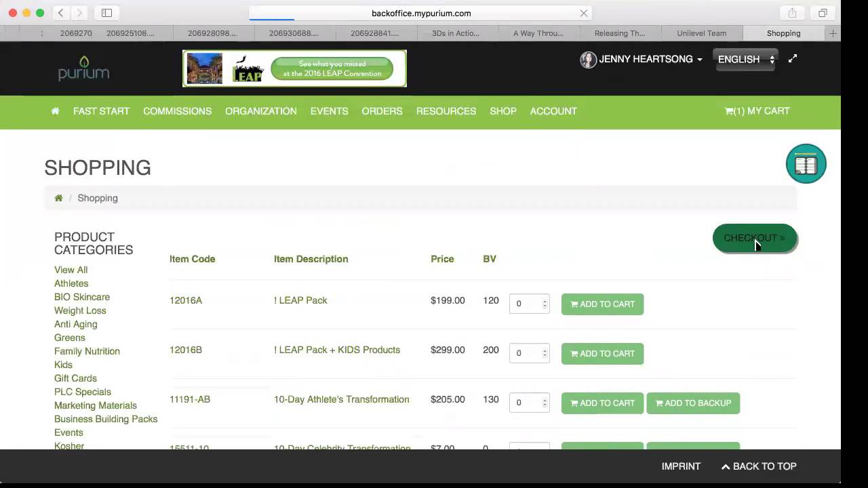868x488 pixels.
Task: Select Business Building Packs category
Action: 106,419
